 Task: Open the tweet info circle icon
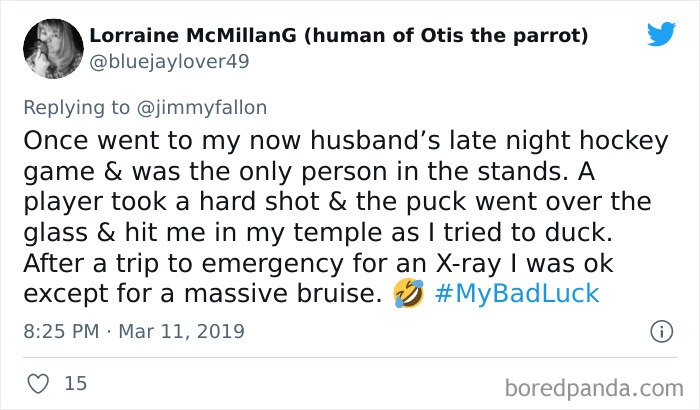661,330
